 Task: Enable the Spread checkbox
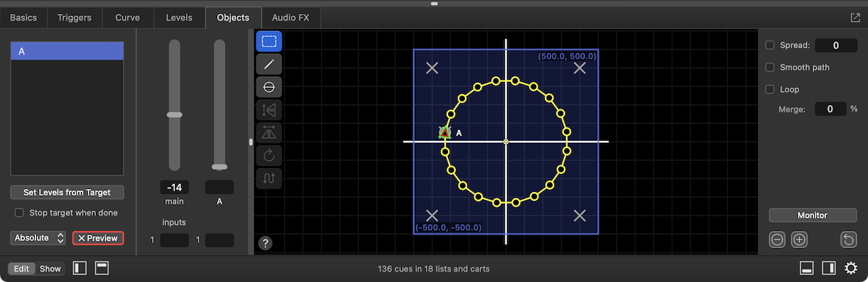click(x=769, y=46)
